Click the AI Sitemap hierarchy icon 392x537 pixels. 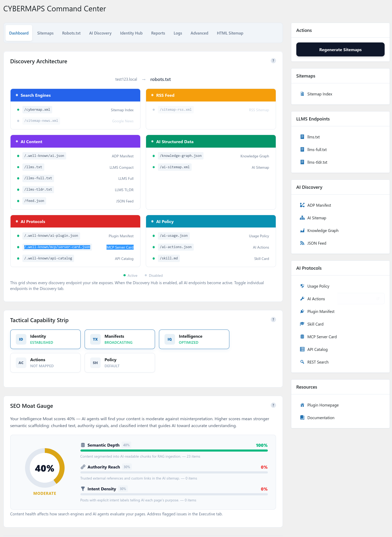coord(302,218)
